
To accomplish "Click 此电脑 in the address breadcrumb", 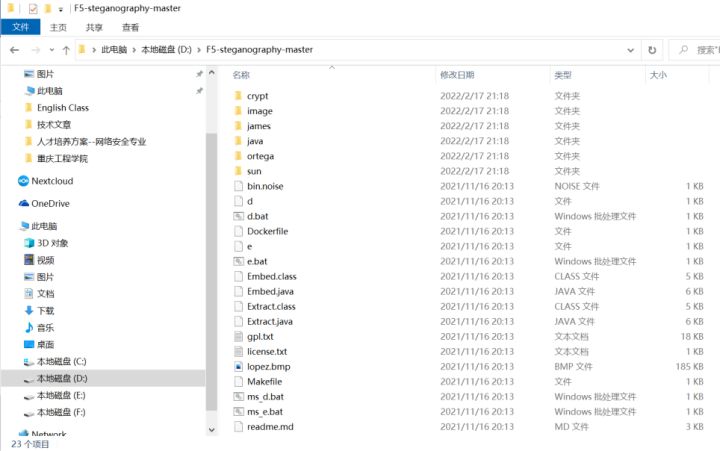I will coord(114,50).
